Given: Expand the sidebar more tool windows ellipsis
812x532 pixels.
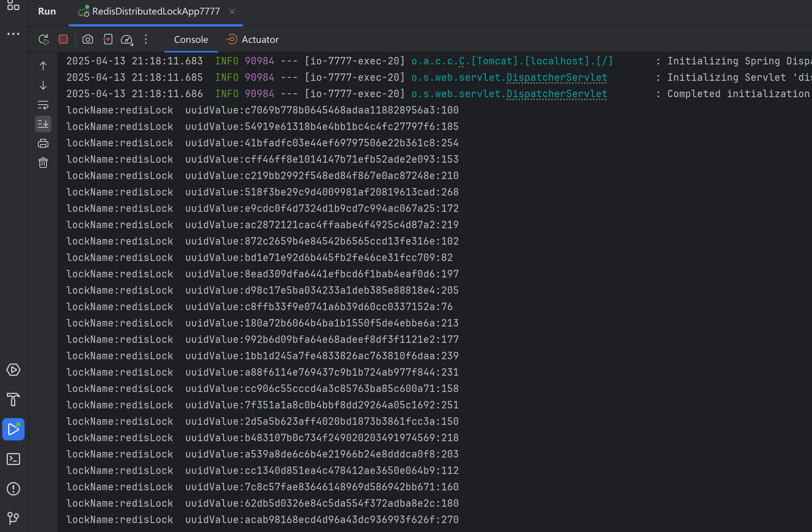Looking at the screenshot, I should point(13,34).
